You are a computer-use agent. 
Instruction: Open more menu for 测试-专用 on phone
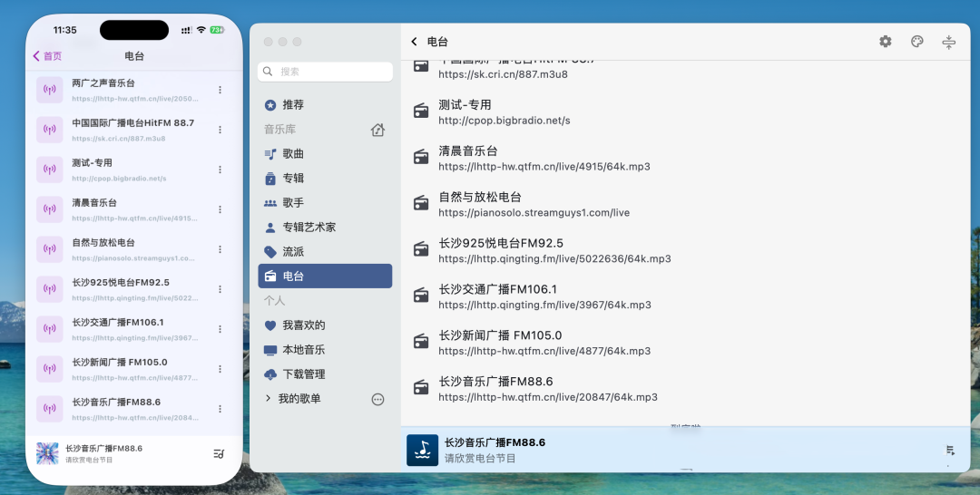tap(220, 170)
